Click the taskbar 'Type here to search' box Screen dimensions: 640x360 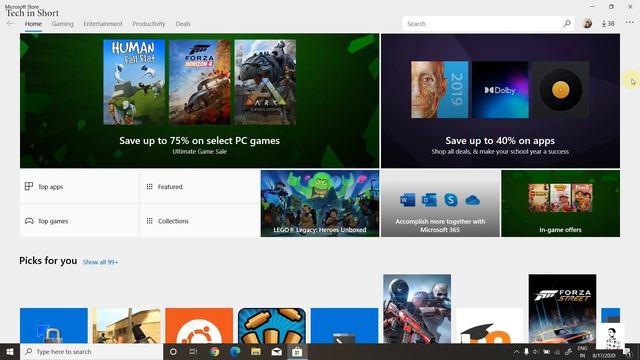[91, 352]
